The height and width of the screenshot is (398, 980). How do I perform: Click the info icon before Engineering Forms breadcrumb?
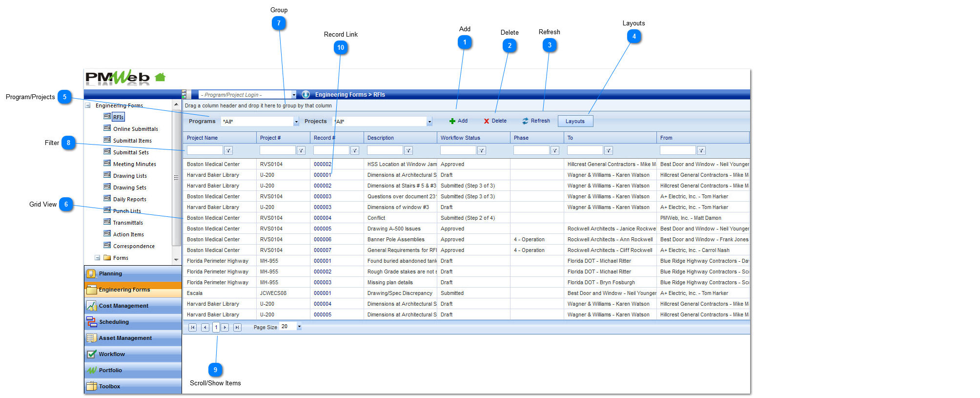306,94
